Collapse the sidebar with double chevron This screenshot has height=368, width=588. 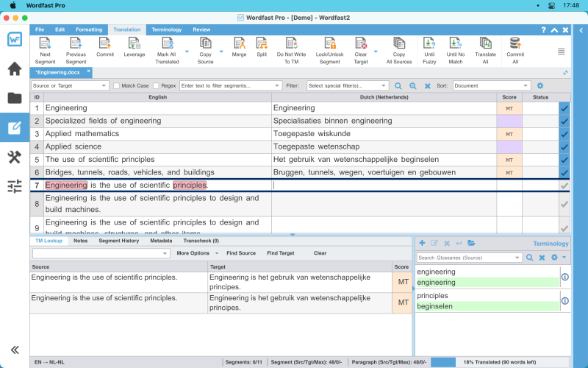tap(15, 350)
